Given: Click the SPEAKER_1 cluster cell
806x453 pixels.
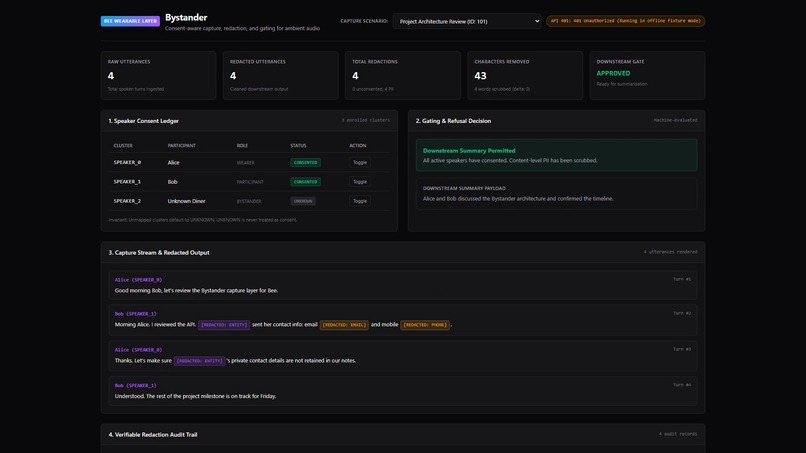Looking at the screenshot, I should [127, 182].
